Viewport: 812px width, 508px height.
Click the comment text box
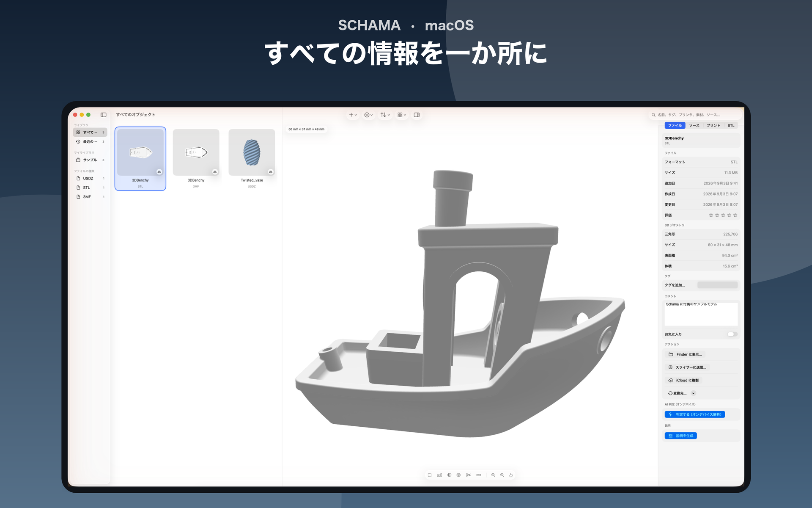pyautogui.click(x=701, y=314)
